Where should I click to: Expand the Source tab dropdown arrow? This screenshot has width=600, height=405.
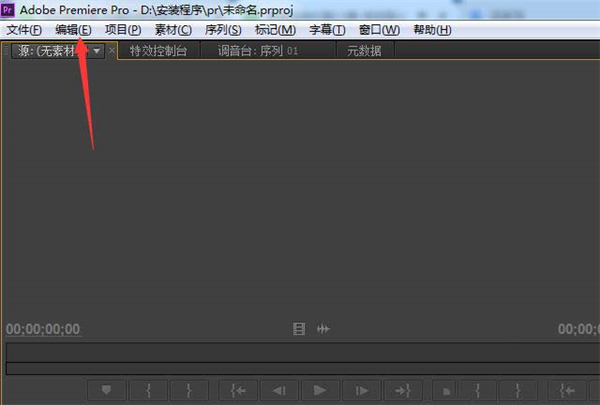pyautogui.click(x=97, y=50)
